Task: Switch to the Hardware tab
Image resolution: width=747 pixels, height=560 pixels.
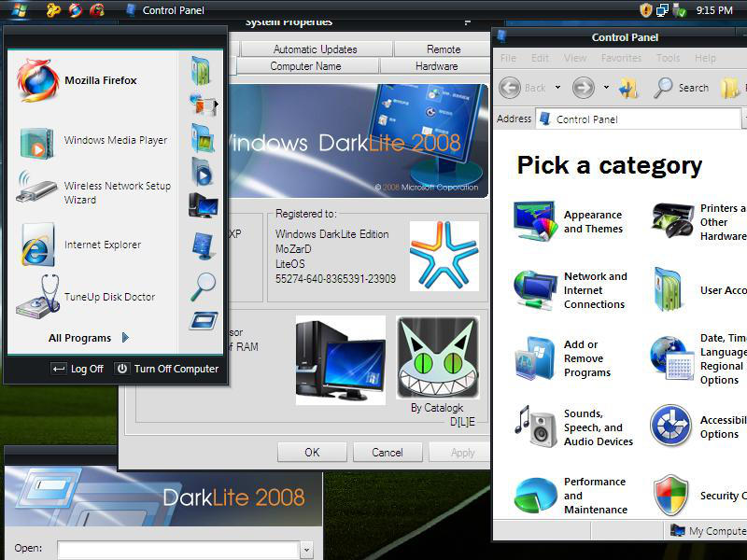Action: 435,66
